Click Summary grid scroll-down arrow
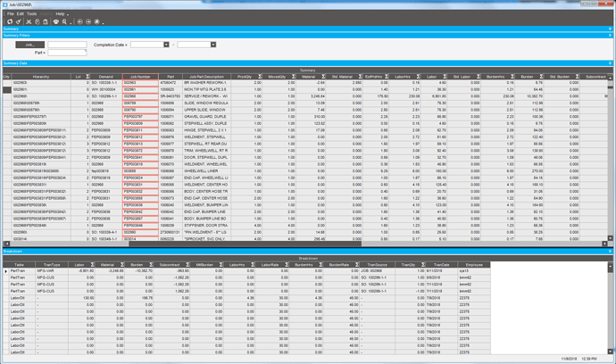The image size is (616, 364). (x=610, y=238)
